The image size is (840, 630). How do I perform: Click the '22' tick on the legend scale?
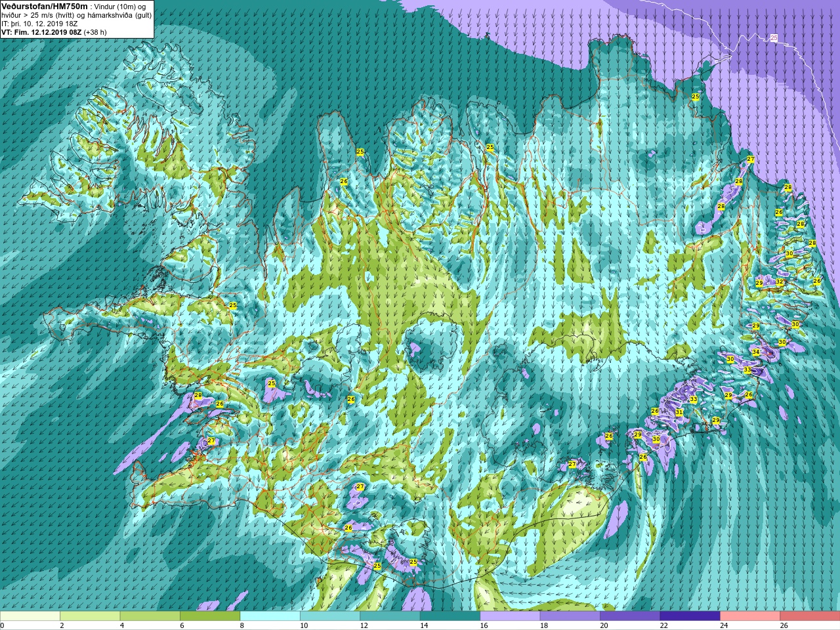(x=663, y=626)
